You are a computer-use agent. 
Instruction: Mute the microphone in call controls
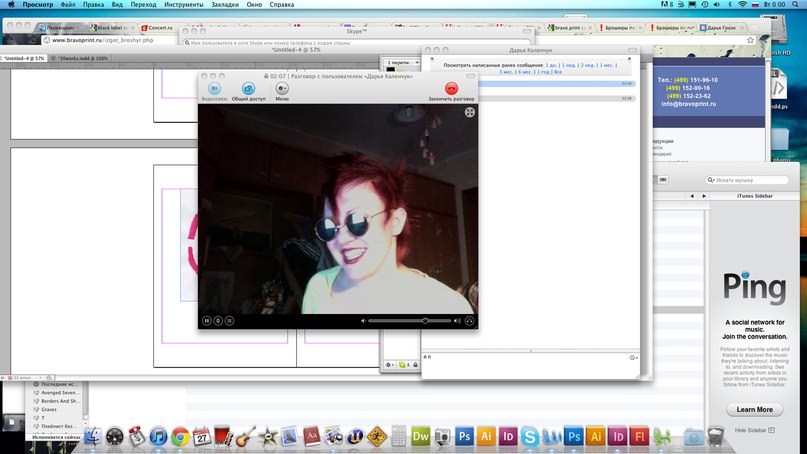click(218, 320)
